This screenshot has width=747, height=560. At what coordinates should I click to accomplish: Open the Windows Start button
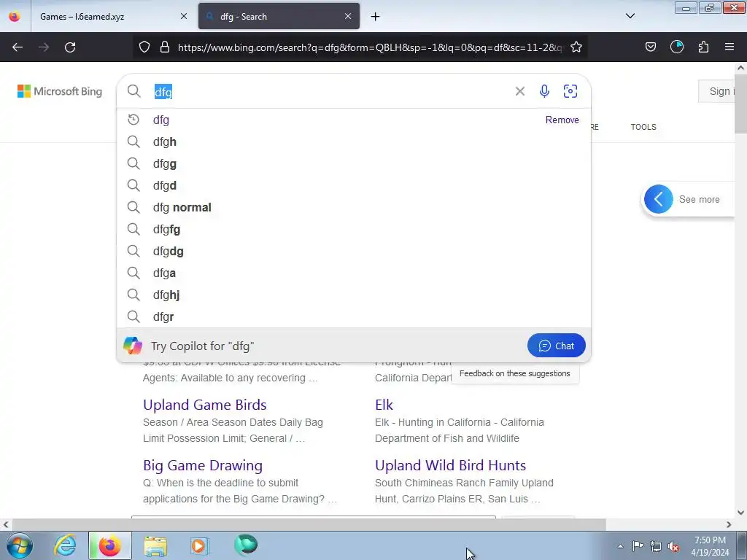20,545
